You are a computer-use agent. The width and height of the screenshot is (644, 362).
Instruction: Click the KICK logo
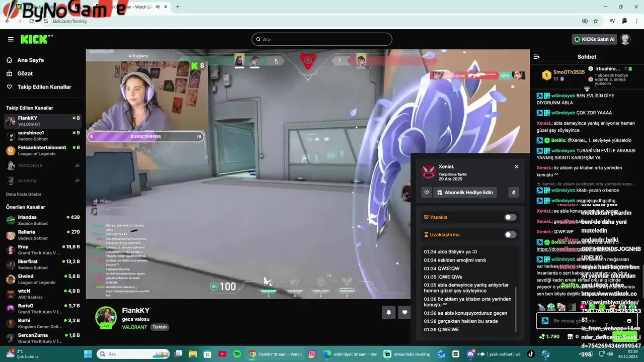pos(36,39)
